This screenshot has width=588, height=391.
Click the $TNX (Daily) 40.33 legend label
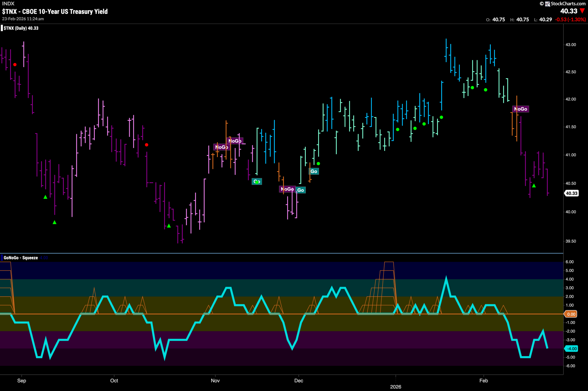[x=21, y=28]
